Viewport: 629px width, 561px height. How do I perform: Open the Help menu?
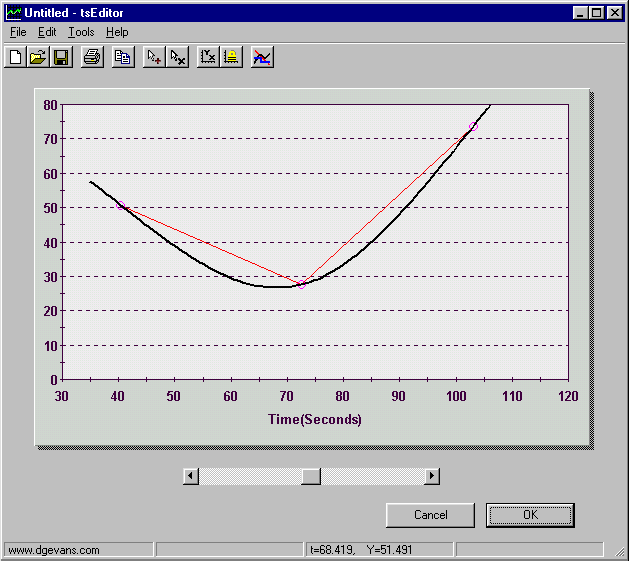[x=117, y=32]
